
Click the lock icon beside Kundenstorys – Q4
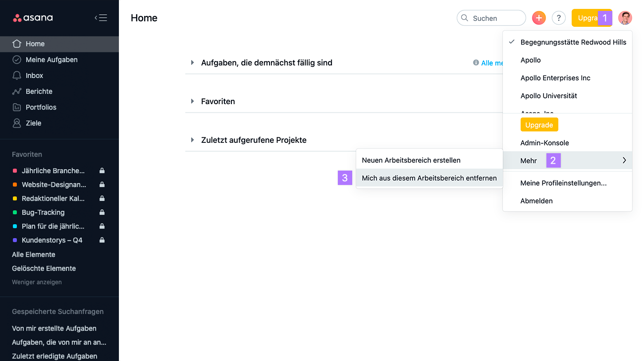click(102, 240)
